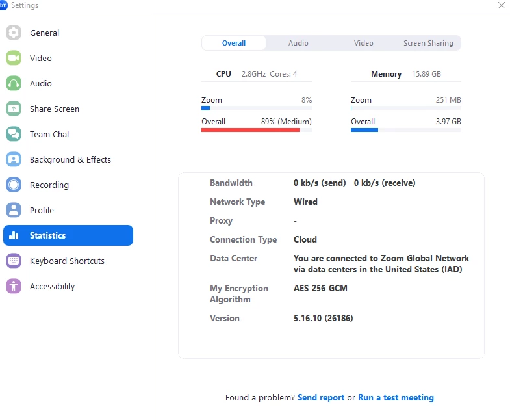Switch to the Overall statistics tab

point(233,43)
